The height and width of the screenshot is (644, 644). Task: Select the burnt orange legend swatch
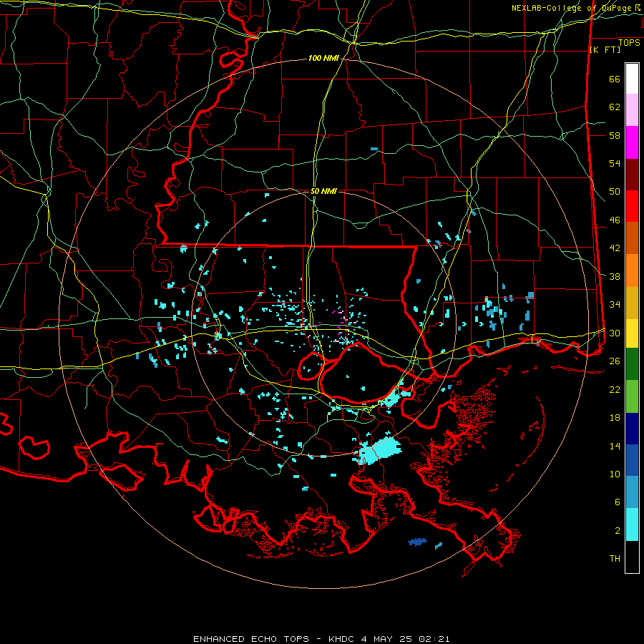tap(632, 238)
